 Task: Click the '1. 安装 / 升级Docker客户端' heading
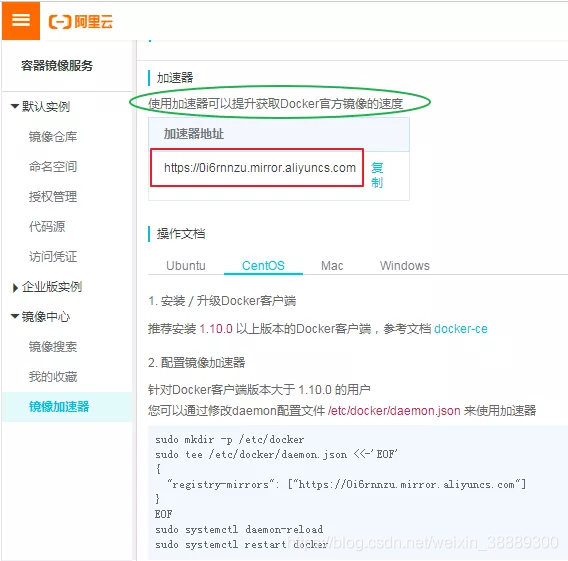[222, 301]
